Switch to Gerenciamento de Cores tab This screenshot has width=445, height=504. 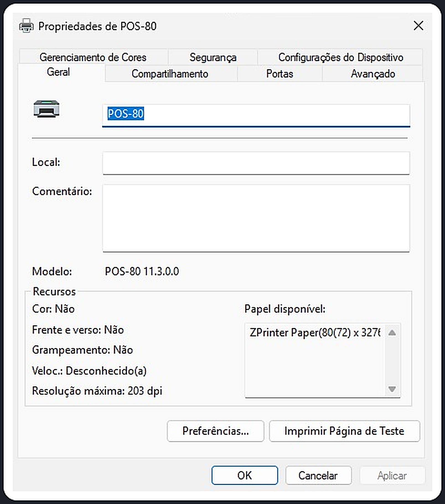(93, 57)
